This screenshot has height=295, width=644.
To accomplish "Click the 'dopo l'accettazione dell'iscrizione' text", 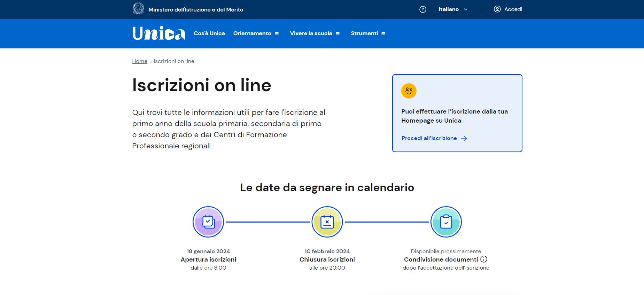I will pyautogui.click(x=446, y=268).
